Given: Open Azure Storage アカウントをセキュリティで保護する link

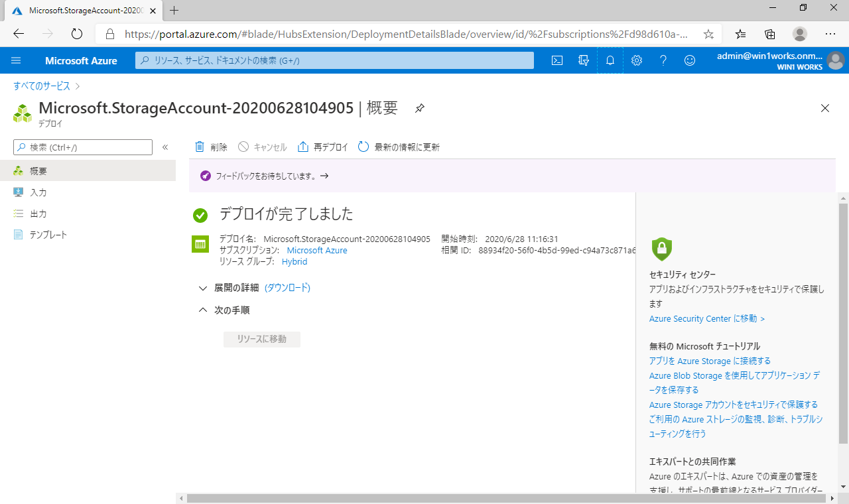Looking at the screenshot, I should click(734, 405).
